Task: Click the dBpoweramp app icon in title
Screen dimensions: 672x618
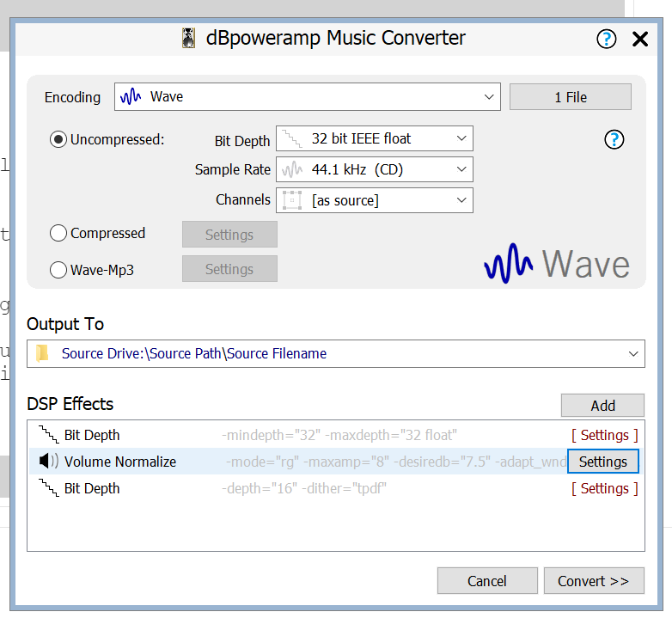Action: (x=188, y=39)
